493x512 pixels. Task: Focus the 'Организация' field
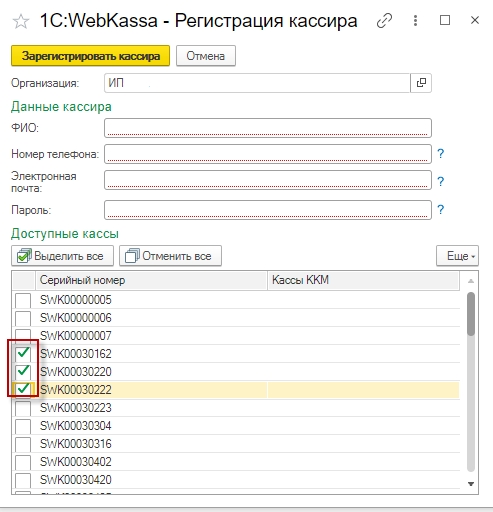(257, 83)
